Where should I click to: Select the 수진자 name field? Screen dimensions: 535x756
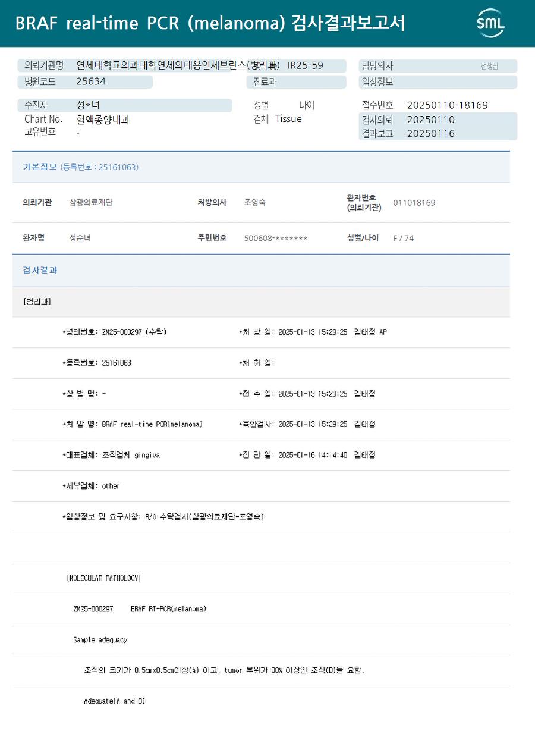click(x=125, y=105)
